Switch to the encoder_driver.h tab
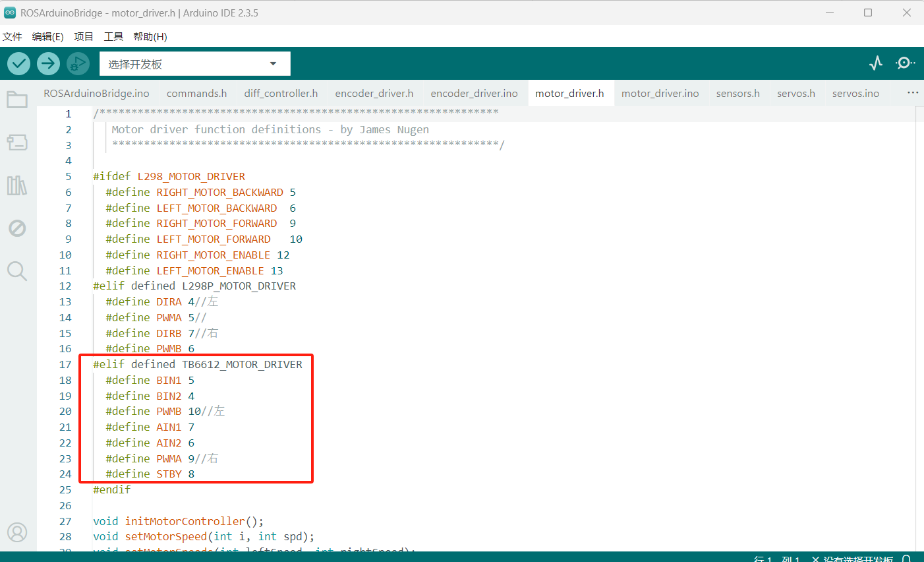The width and height of the screenshot is (924, 562). tap(374, 94)
